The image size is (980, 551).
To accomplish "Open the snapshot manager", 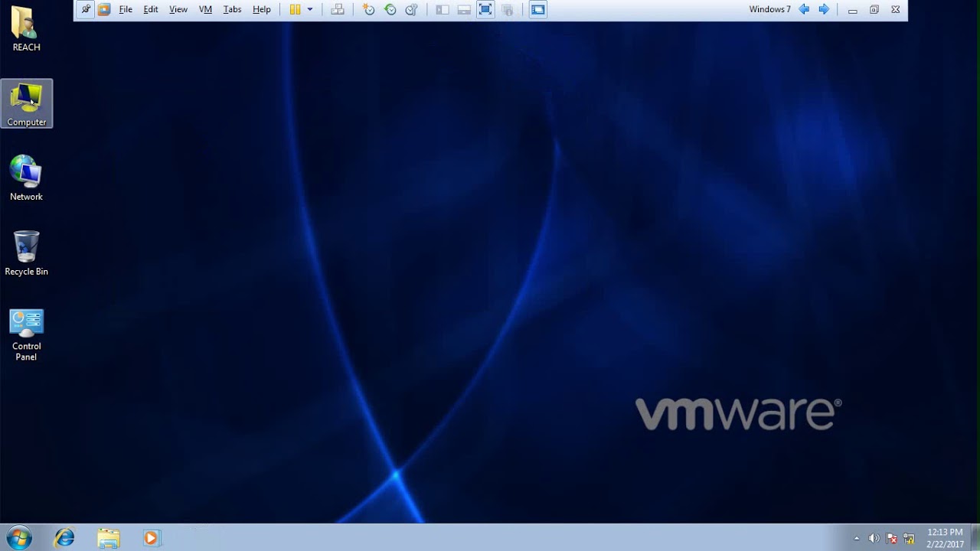I will pos(412,10).
